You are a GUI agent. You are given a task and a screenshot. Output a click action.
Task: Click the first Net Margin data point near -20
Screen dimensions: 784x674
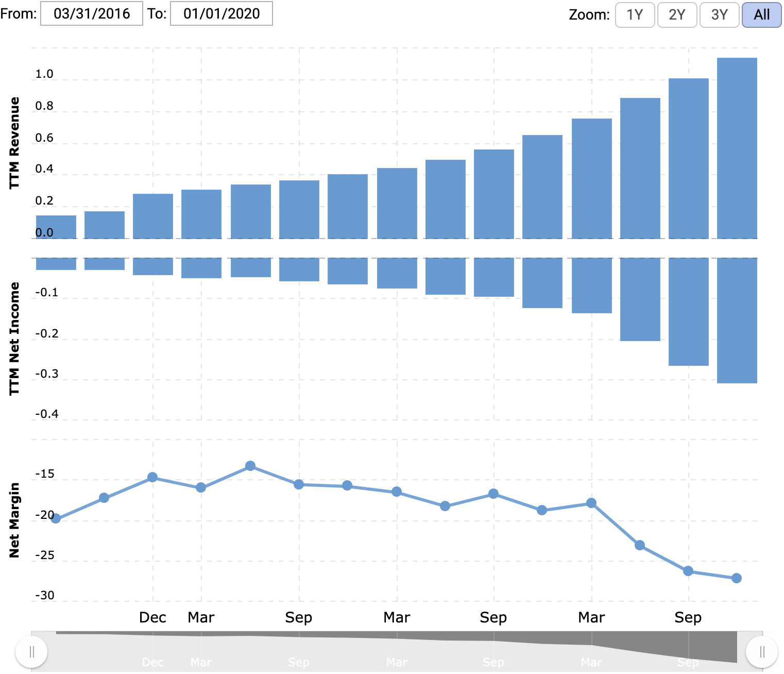56,518
